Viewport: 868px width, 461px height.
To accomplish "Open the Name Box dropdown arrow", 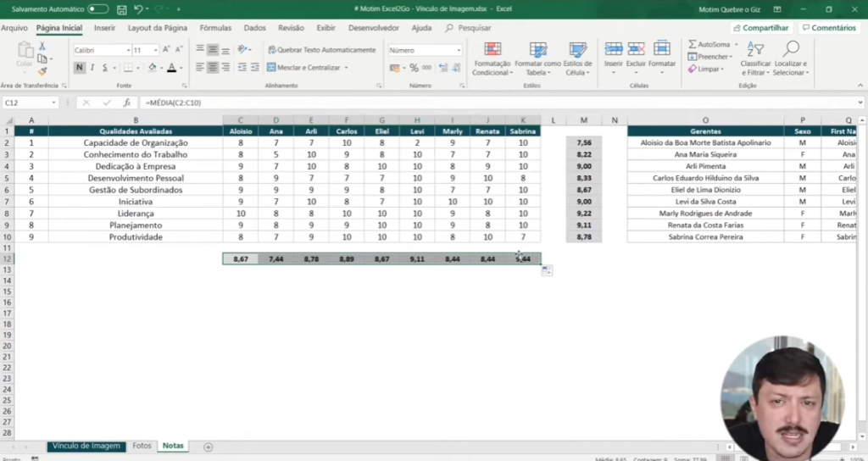I will [x=53, y=103].
